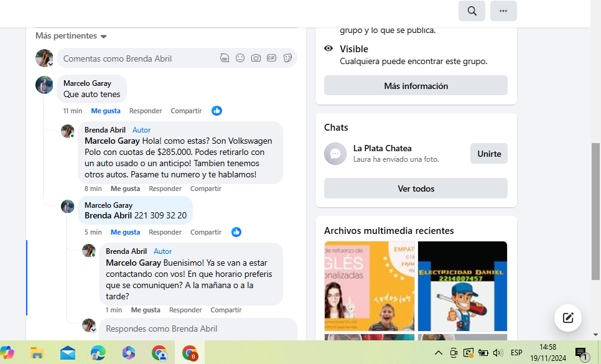Click the La Plata Chatea chat bubble icon

[335, 154]
